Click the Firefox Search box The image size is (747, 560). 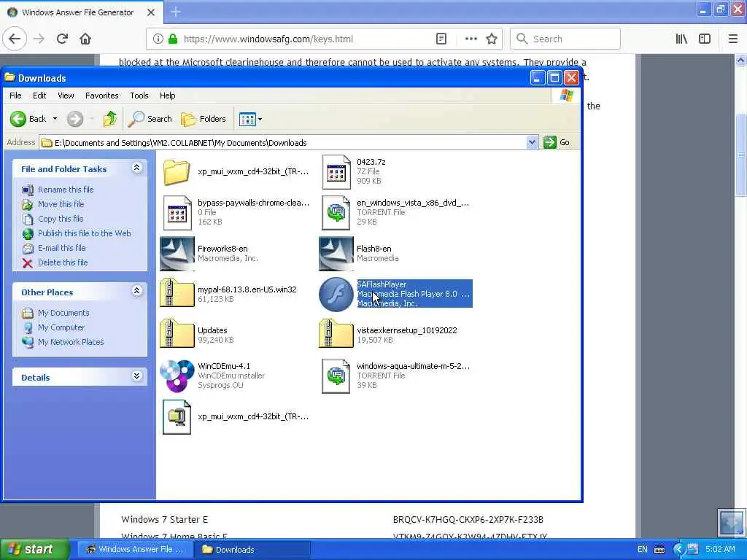565,39
